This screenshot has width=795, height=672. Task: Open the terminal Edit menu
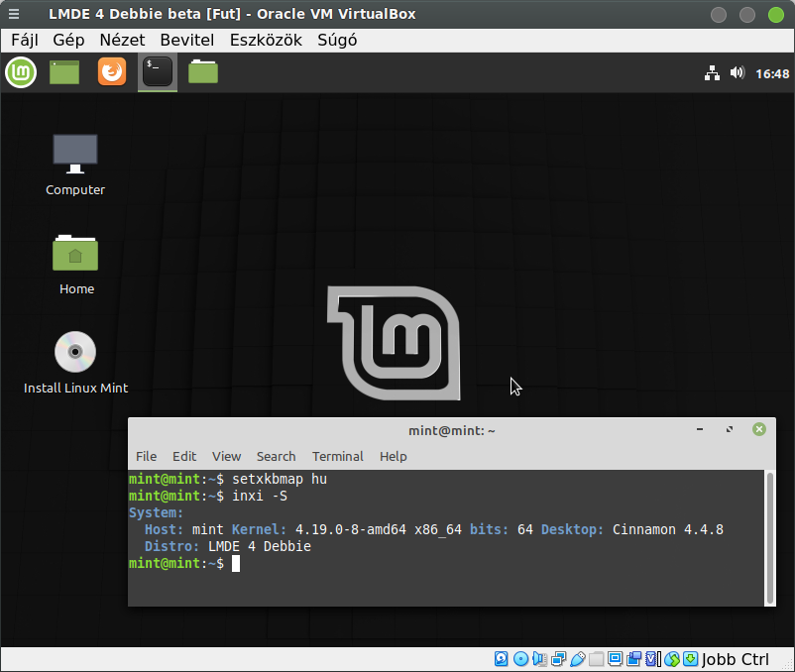(184, 457)
